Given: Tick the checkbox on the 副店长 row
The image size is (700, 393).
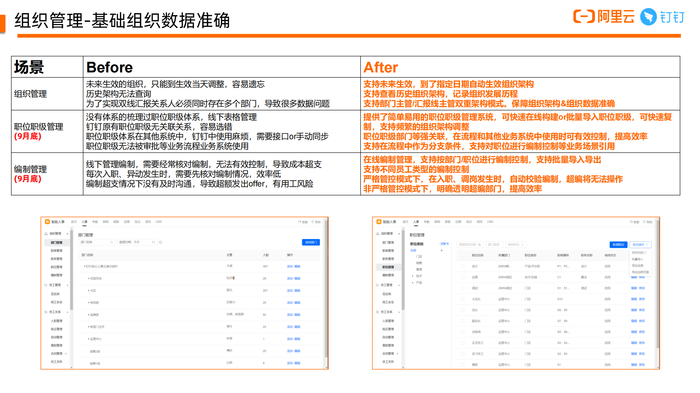Looking at the screenshot, I should click(x=462, y=321).
